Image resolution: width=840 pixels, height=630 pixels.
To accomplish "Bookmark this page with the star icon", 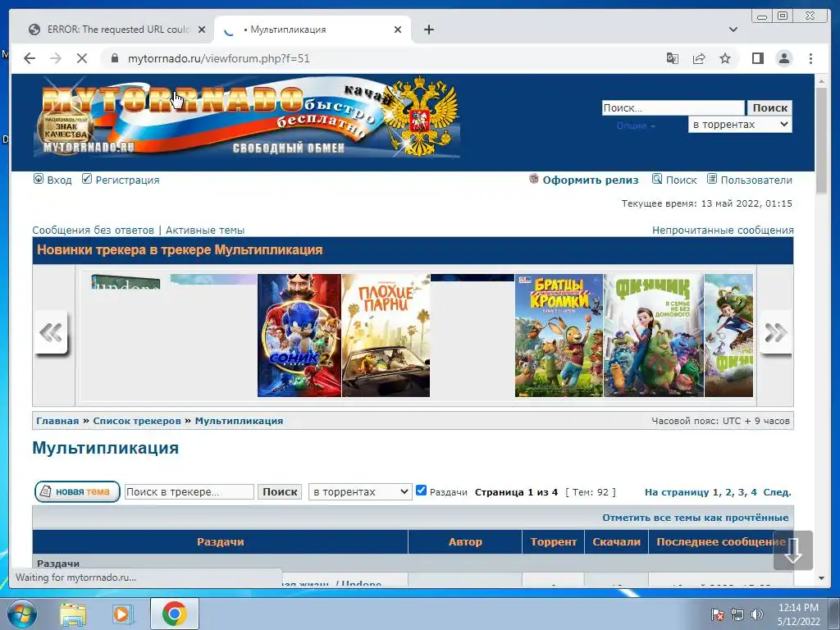I will pos(725,58).
